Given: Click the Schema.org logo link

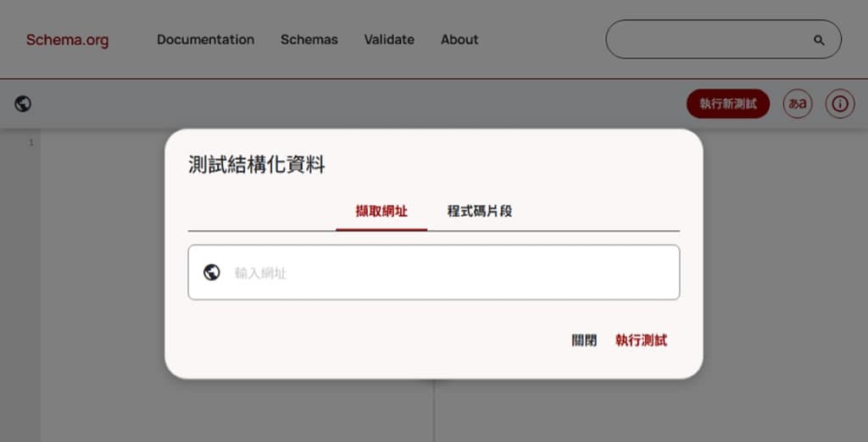Looking at the screenshot, I should 67,40.
